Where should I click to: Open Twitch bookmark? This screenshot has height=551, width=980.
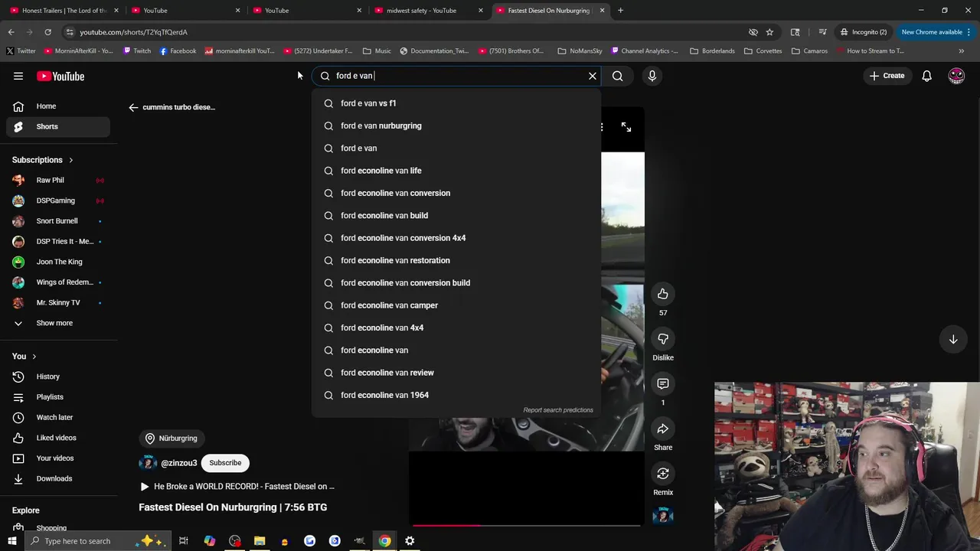(x=137, y=51)
